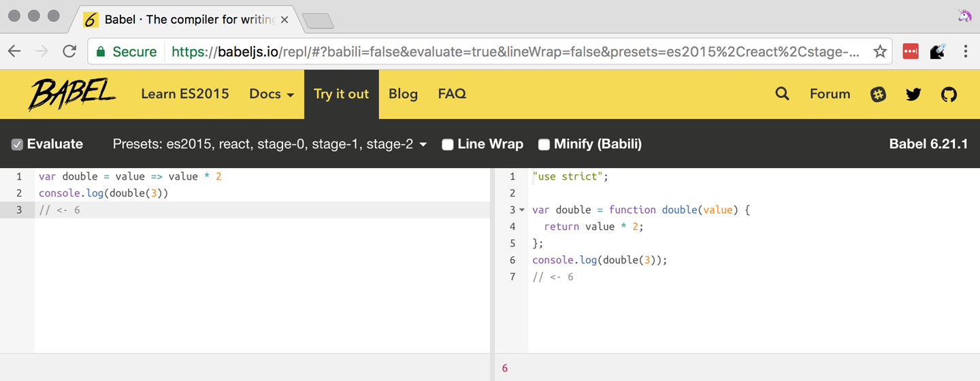Click the evaluated result 6 in console
Screen dimensions: 980x381
[x=505, y=368]
